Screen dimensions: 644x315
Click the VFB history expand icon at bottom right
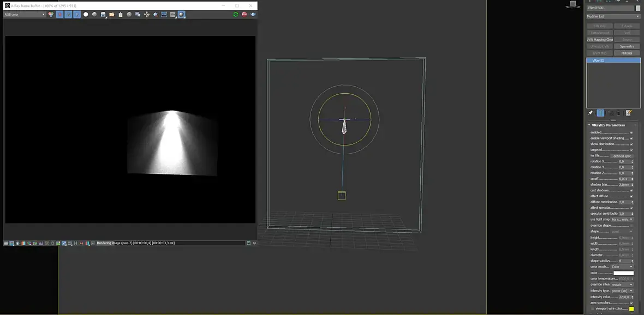click(254, 243)
